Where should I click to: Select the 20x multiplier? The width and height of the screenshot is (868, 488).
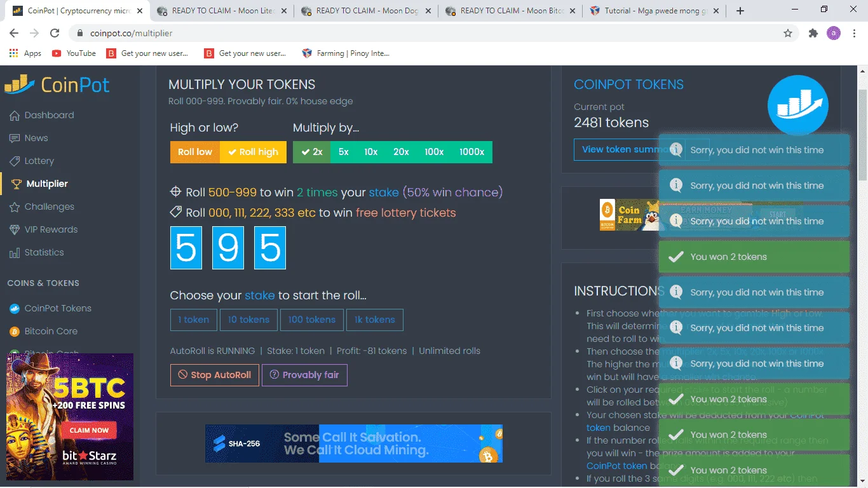401,152
